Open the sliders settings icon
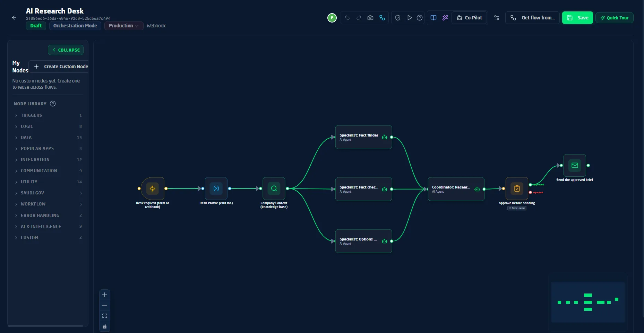This screenshot has height=333, width=644. click(x=497, y=18)
